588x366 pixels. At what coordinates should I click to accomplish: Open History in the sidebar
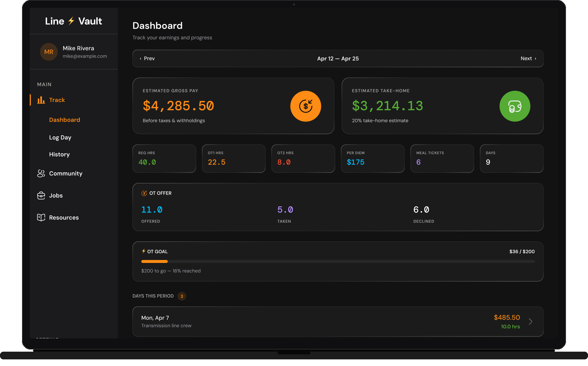(x=59, y=154)
